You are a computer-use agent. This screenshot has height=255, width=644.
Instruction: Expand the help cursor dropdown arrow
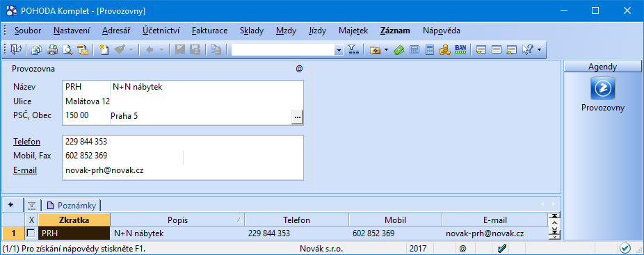click(539, 50)
